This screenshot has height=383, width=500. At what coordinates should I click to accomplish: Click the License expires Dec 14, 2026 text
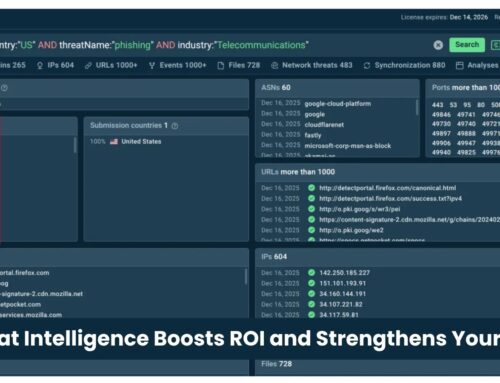tap(444, 17)
